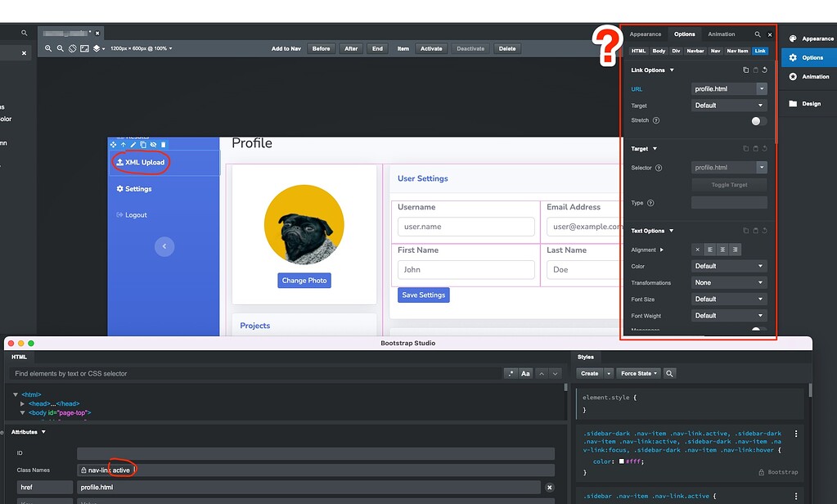Expand the Transformations dropdown set to None
Image resolution: width=837 pixels, height=504 pixels.
(728, 282)
